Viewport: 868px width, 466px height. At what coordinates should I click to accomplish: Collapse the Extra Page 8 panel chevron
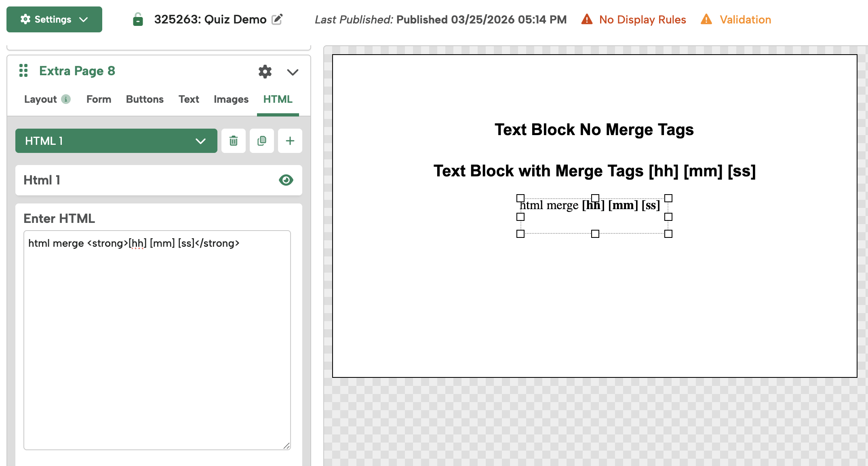tap(292, 73)
